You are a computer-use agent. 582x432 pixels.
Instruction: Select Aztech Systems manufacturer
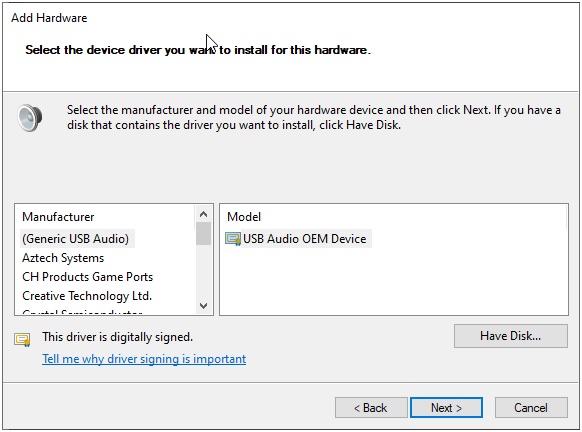coord(63,258)
